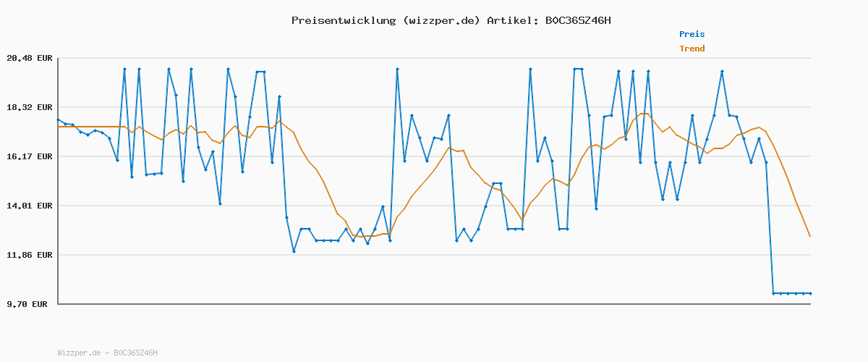
Task: Click the Trend legend label
Action: click(x=692, y=49)
